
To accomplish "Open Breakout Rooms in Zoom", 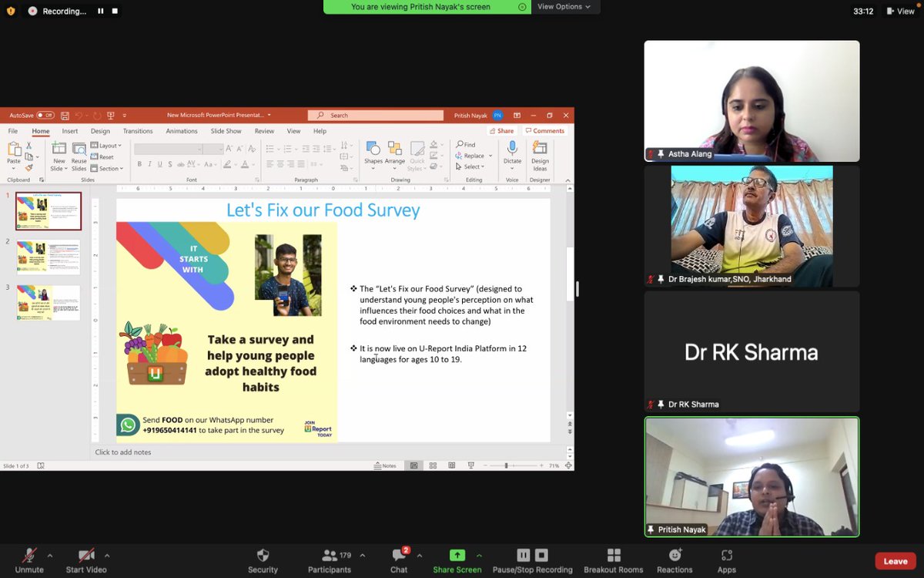I will click(x=614, y=560).
